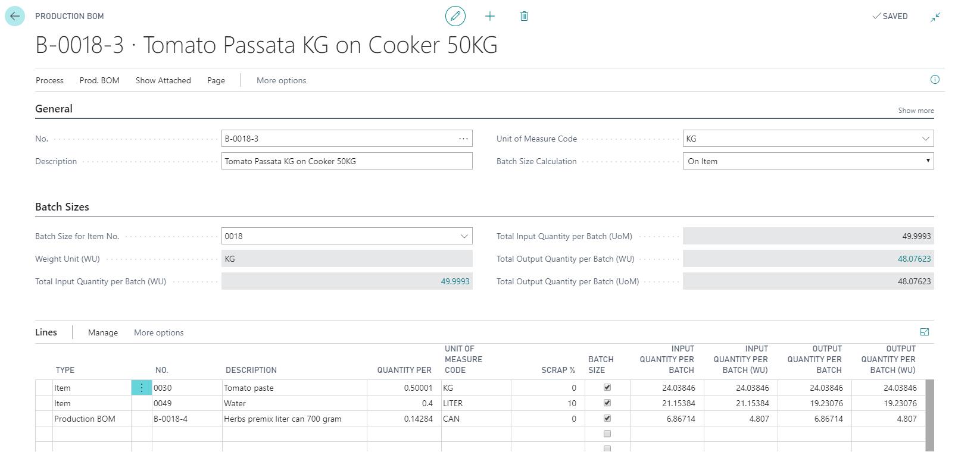Open the Process menu
This screenshot has height=452, width=980.
click(49, 80)
